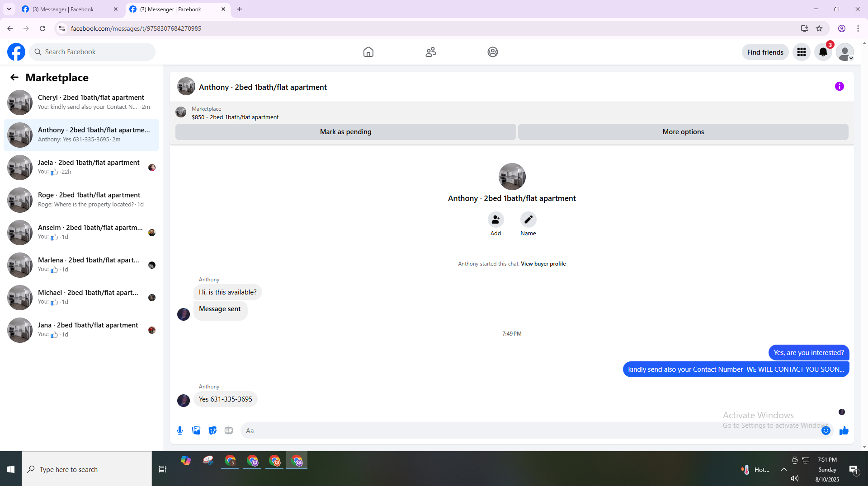This screenshot has height=486, width=868.
Task: Click the More options button
Action: pos(683,132)
